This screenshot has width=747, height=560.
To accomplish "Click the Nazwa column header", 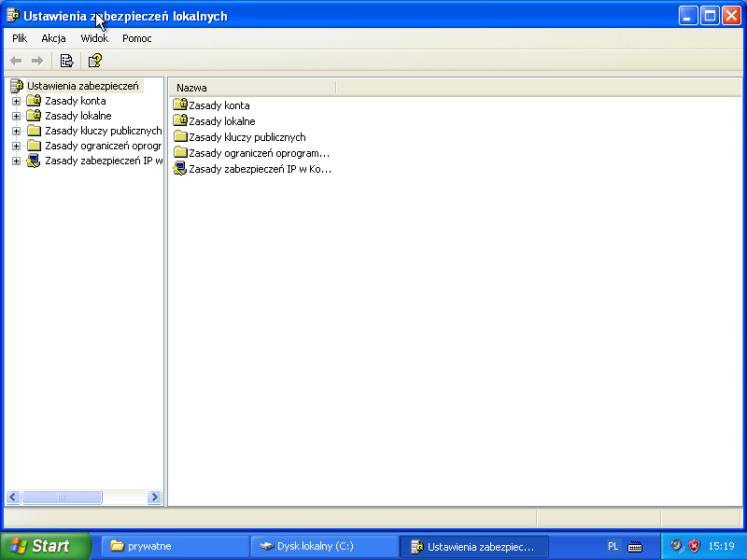I will coord(252,87).
